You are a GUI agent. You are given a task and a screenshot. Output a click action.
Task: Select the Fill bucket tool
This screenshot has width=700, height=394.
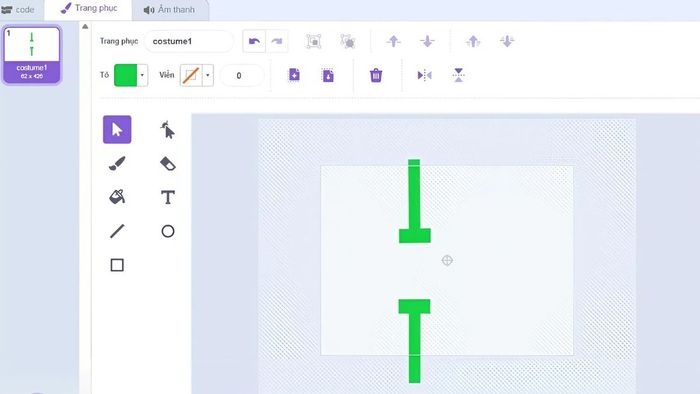pos(117,197)
